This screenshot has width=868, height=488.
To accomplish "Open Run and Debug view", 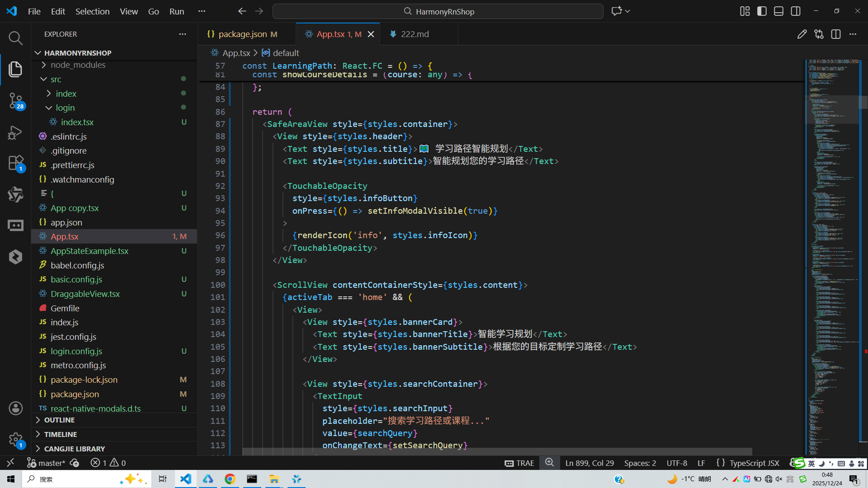I will [x=15, y=132].
